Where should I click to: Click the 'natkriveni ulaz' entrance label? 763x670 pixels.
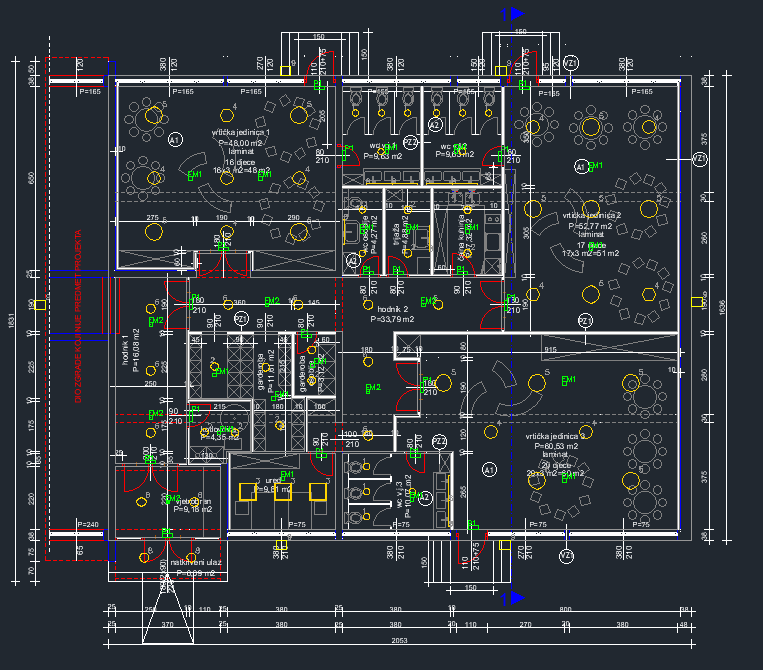click(x=196, y=563)
